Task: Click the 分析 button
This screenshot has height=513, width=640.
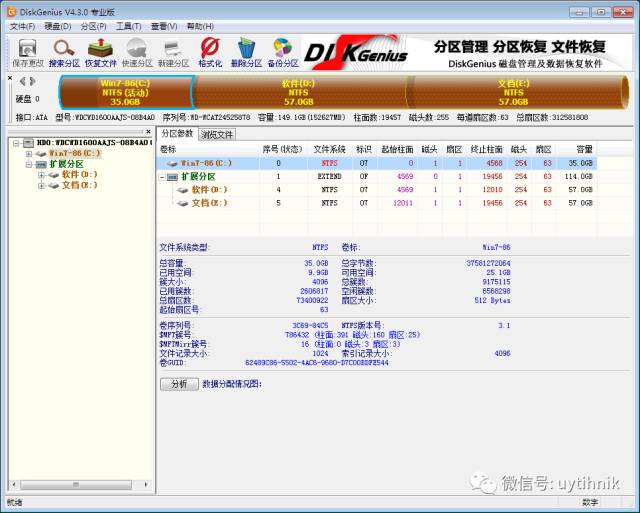Action: [x=179, y=384]
